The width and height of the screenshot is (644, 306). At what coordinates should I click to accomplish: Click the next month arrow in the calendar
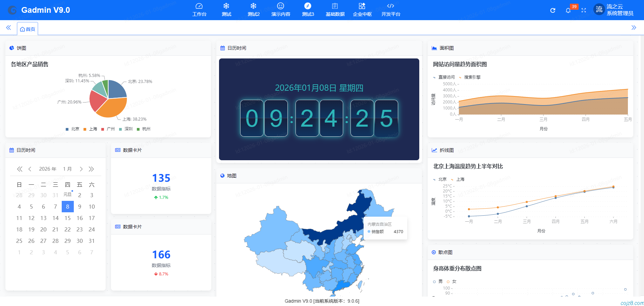pyautogui.click(x=81, y=169)
